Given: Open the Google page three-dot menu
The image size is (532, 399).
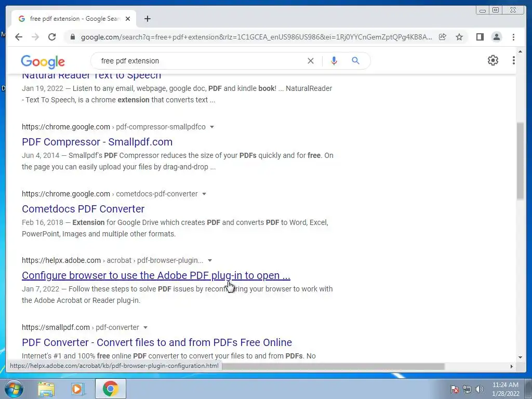Looking at the screenshot, I should (514, 60).
